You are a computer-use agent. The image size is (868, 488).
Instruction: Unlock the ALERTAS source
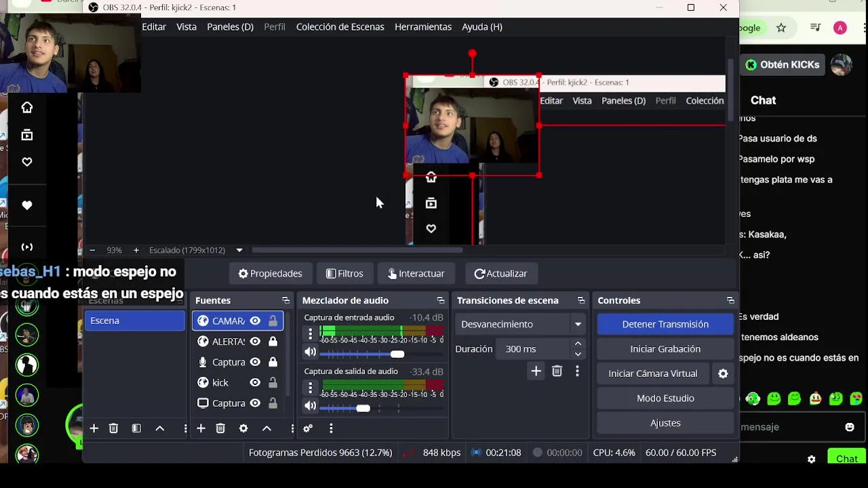point(273,342)
